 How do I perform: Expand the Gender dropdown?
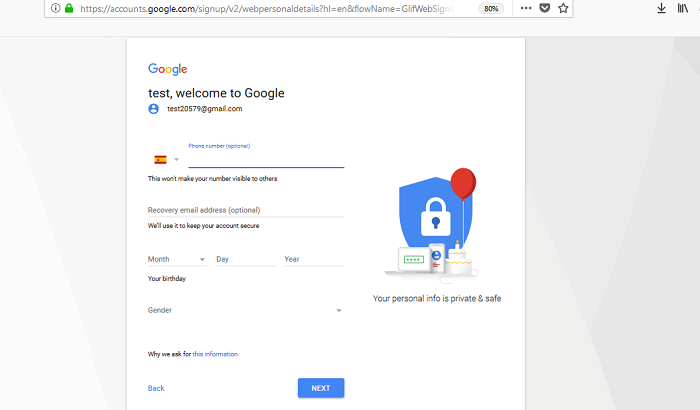coord(246,310)
